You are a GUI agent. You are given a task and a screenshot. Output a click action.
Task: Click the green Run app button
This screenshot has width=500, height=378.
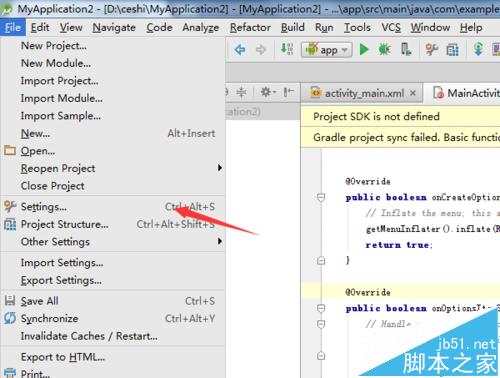point(364,50)
